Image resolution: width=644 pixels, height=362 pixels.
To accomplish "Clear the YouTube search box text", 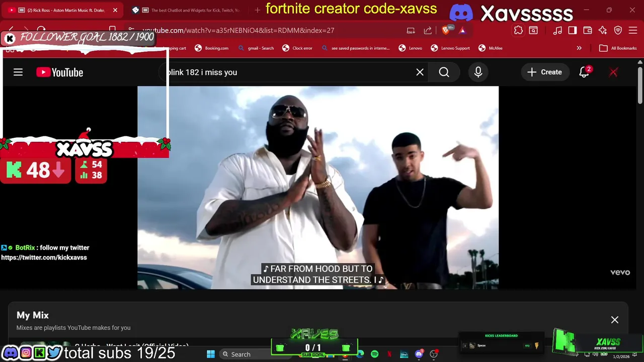I will [x=420, y=72].
